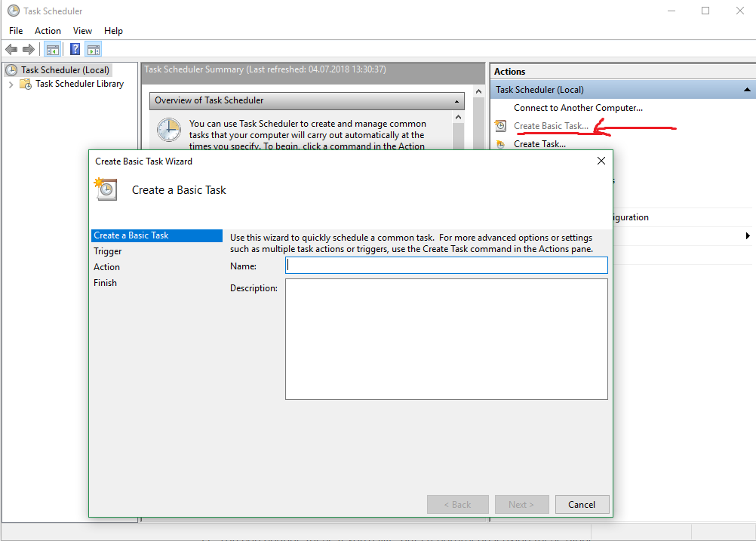The image size is (756, 541).
Task: Close the Create Basic Task Wizard dialog
Action: point(601,161)
